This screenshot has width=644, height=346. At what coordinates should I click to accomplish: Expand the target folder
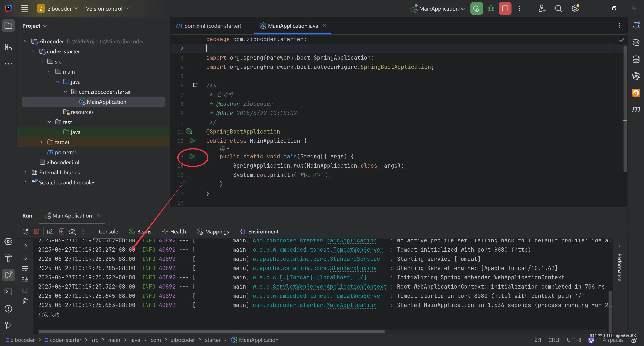tap(41, 142)
